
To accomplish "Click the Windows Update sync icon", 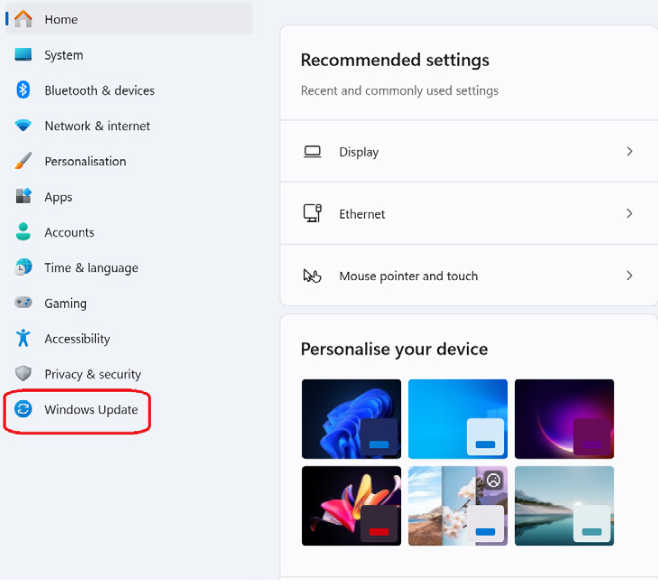I will click(x=23, y=409).
